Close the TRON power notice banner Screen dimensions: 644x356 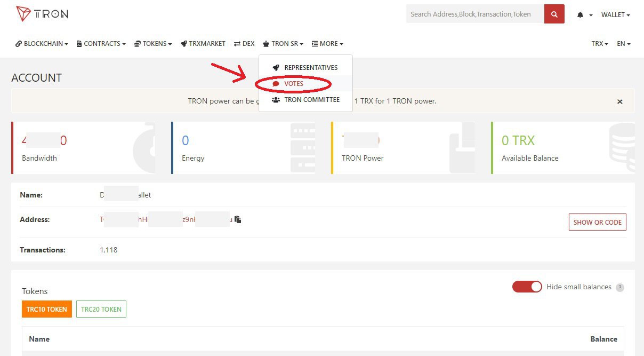(619, 101)
